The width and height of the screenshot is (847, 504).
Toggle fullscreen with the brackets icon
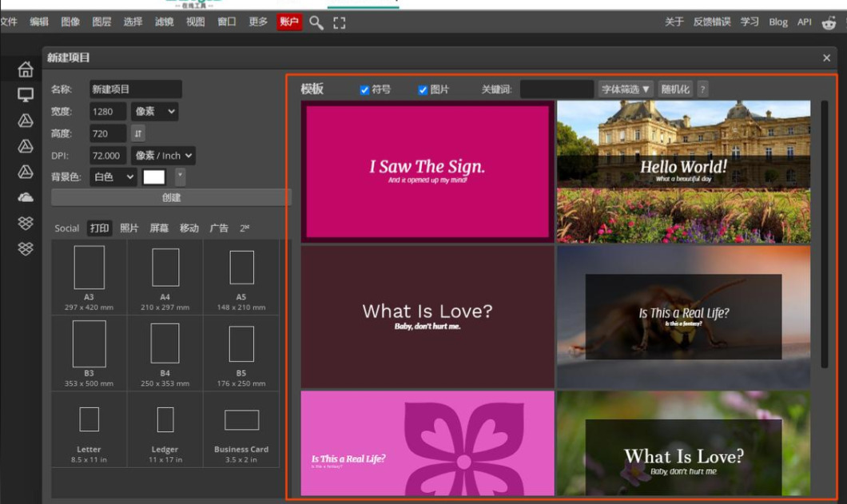tap(340, 22)
